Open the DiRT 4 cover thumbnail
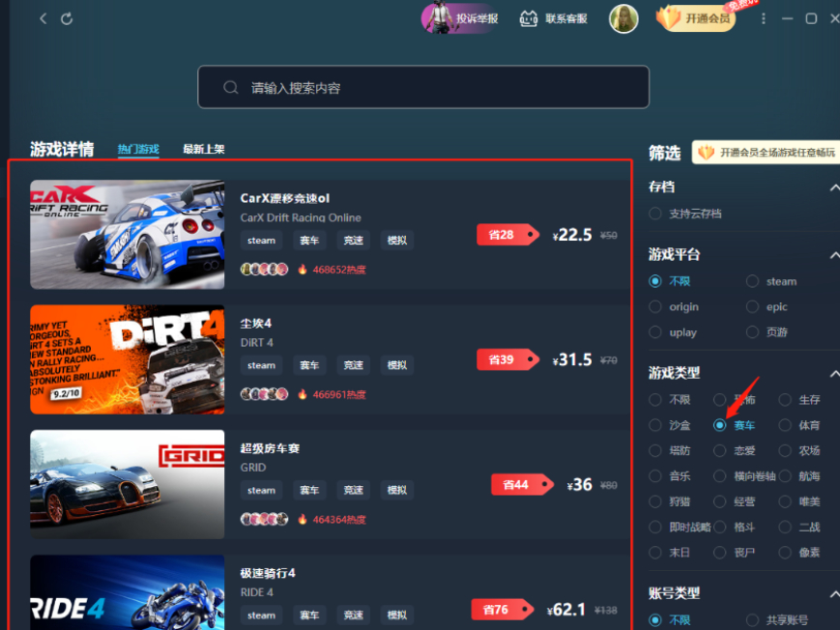 127,359
